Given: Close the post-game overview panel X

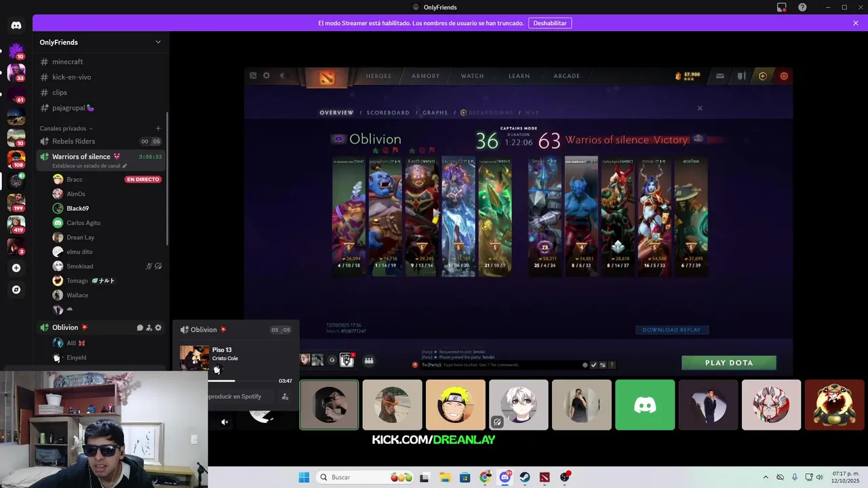Looking at the screenshot, I should (x=700, y=108).
